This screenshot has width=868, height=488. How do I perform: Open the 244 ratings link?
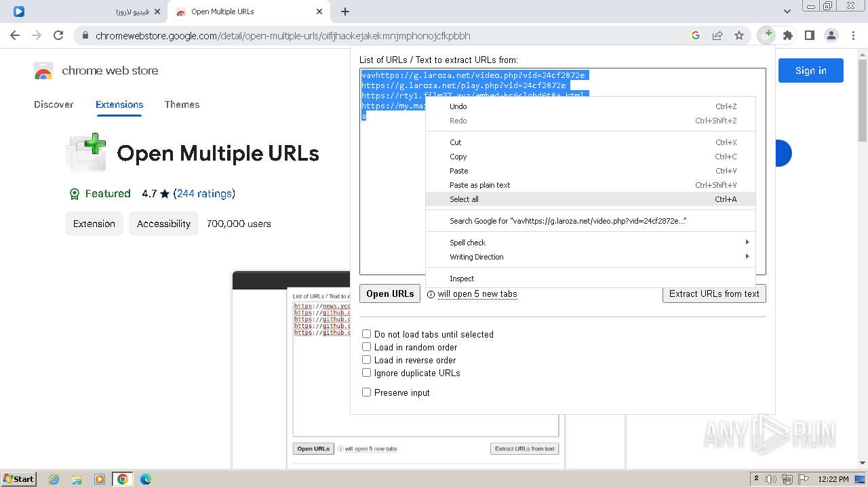coord(204,194)
